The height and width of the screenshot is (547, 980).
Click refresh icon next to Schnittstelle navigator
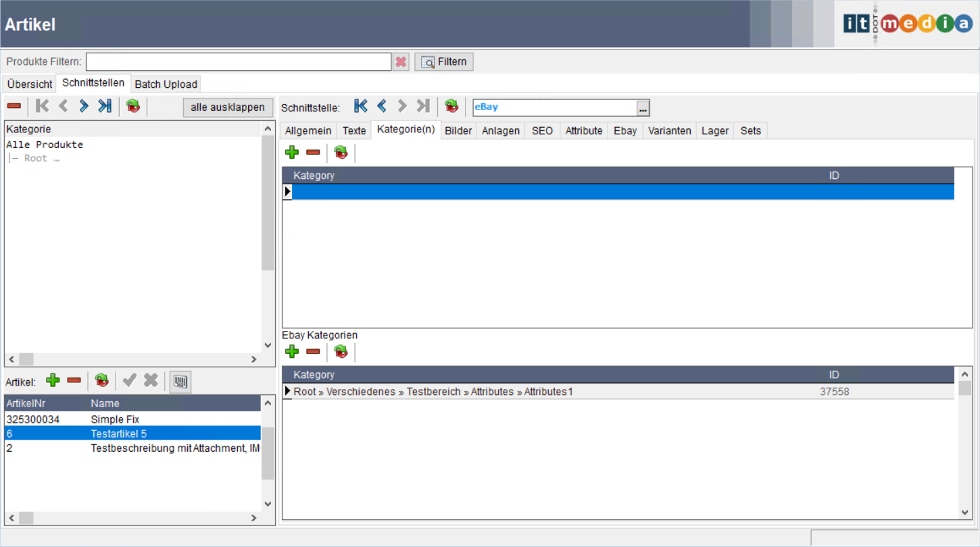(x=451, y=106)
